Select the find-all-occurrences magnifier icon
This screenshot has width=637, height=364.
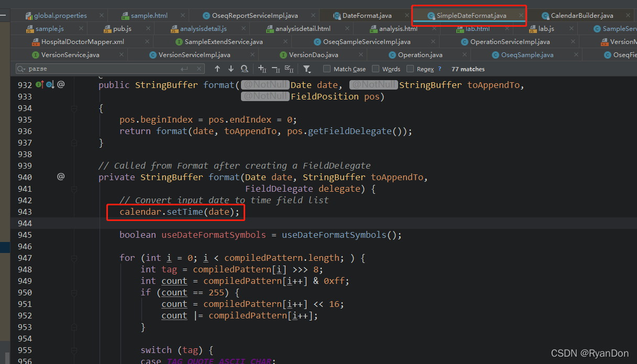[244, 69]
